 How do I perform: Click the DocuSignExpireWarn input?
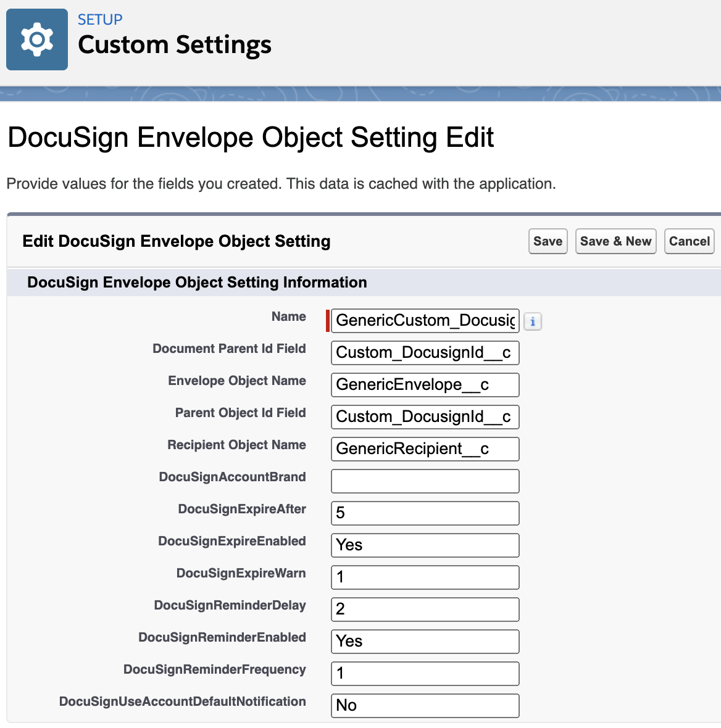pos(425,577)
